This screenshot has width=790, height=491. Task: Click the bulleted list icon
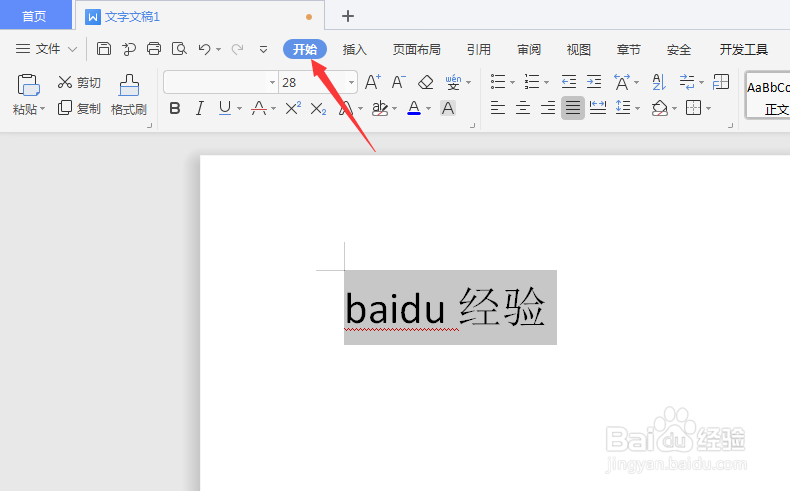pyautogui.click(x=498, y=82)
